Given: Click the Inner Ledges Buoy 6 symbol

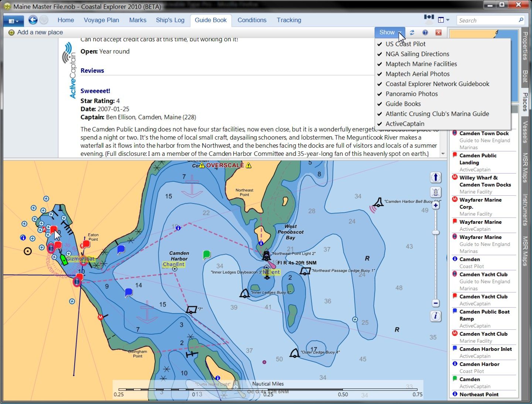Looking at the screenshot, I should [x=245, y=294].
